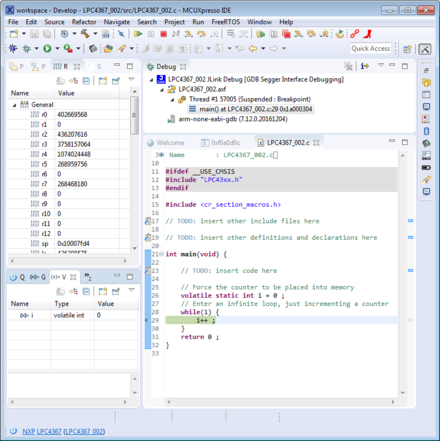The width and height of the screenshot is (440, 441).
Task: Click the New file toolbar icon
Action: (x=14, y=34)
